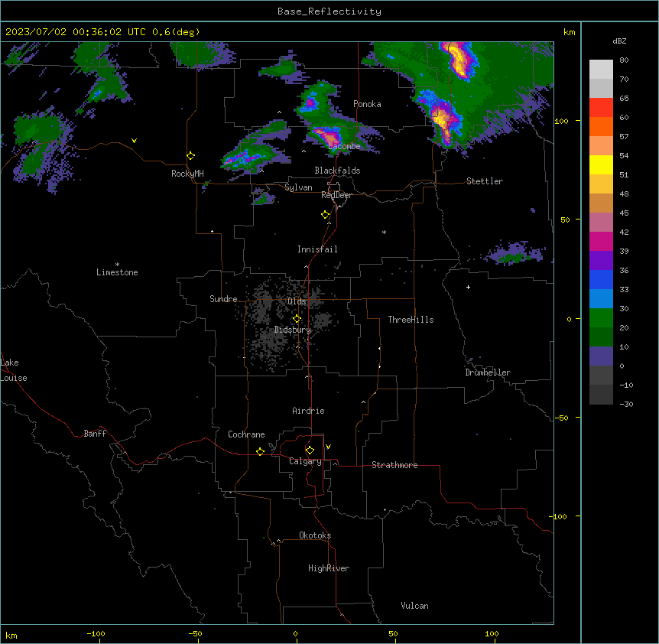Screen dimensions: 659x644
Task: Click the ThreeHills label
Action: (x=411, y=320)
